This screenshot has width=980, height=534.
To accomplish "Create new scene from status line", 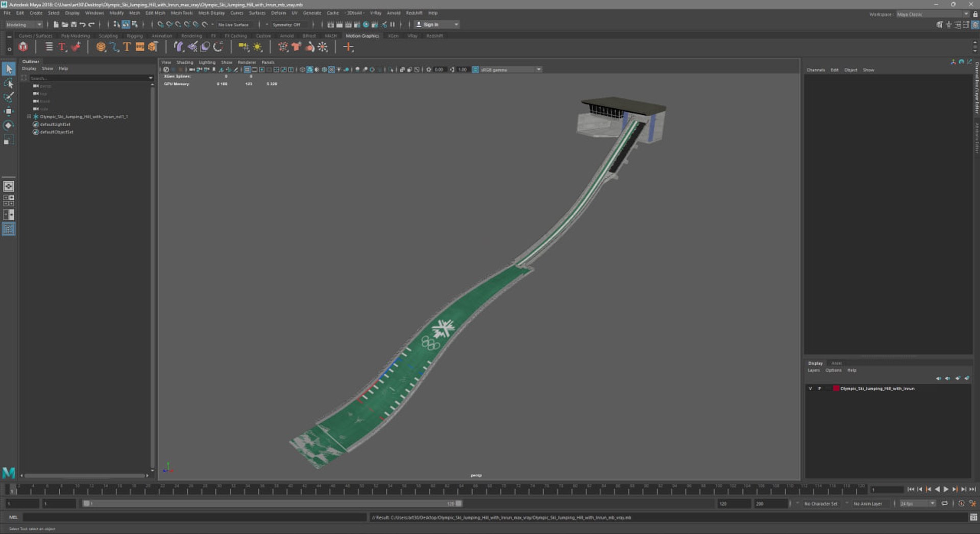I will 56,25.
